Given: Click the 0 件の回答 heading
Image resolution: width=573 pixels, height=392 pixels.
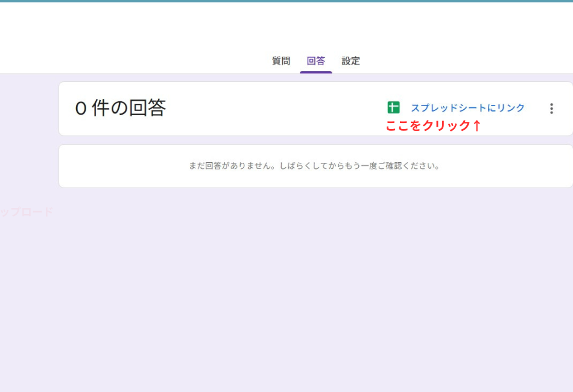Looking at the screenshot, I should coord(120,109).
